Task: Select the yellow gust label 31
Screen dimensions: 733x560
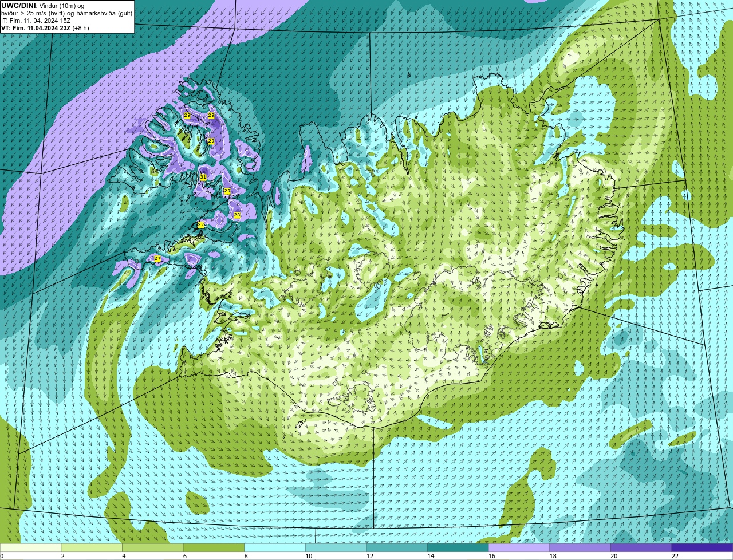Action: click(203, 177)
